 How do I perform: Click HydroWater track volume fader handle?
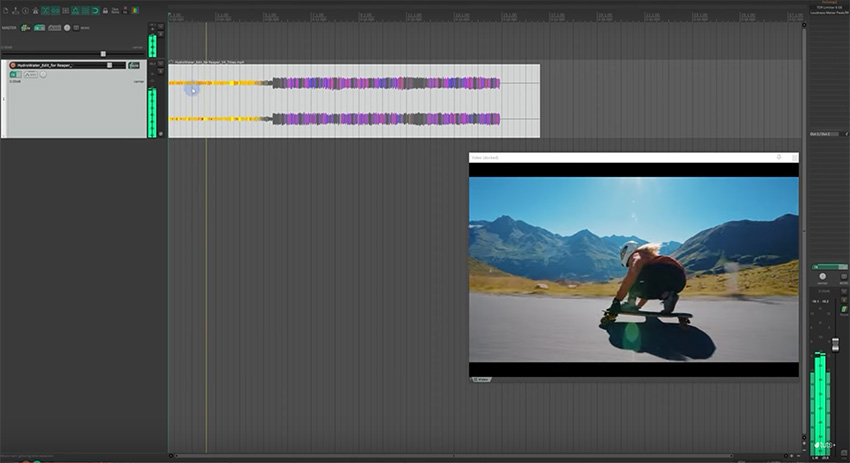[x=110, y=65]
